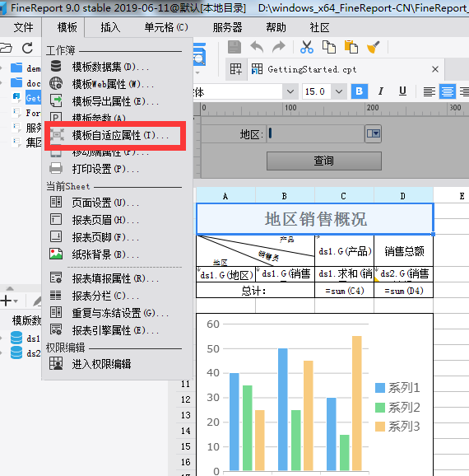This screenshot has height=476, width=469.
Task: Select ds2 dataset in tree
Action: click(25, 353)
